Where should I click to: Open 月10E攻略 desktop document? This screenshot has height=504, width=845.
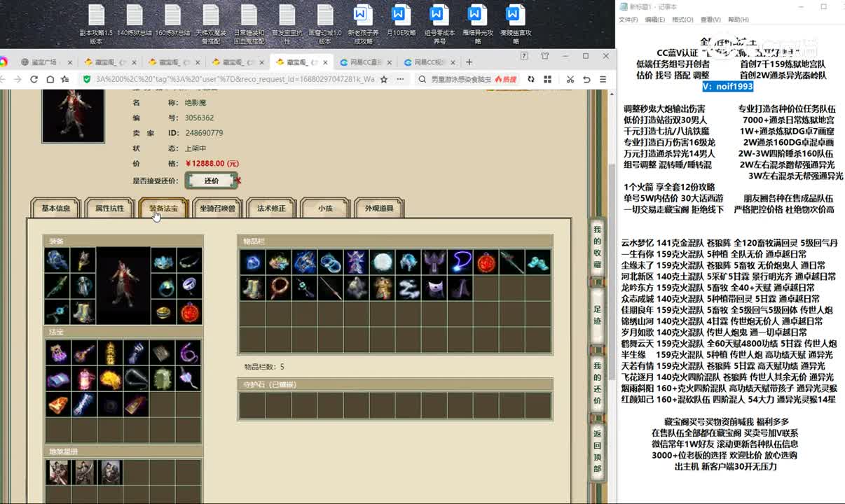401,21
